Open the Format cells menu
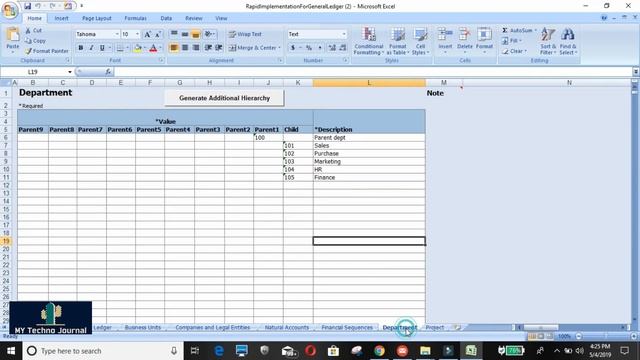Image resolution: width=640 pixels, height=360 pixels. 484,40
